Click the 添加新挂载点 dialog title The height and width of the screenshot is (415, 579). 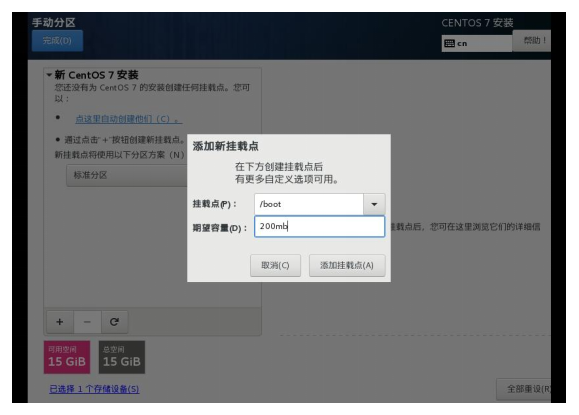[x=226, y=146]
